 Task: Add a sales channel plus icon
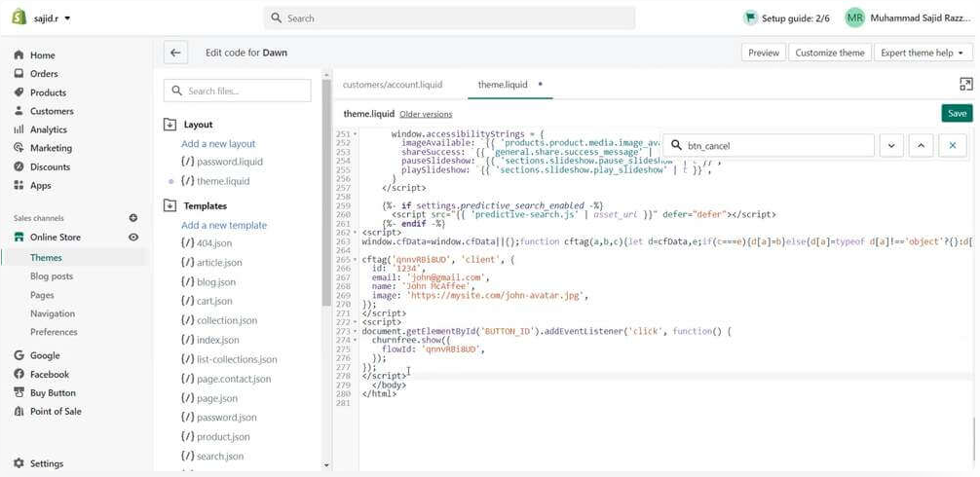(133, 218)
